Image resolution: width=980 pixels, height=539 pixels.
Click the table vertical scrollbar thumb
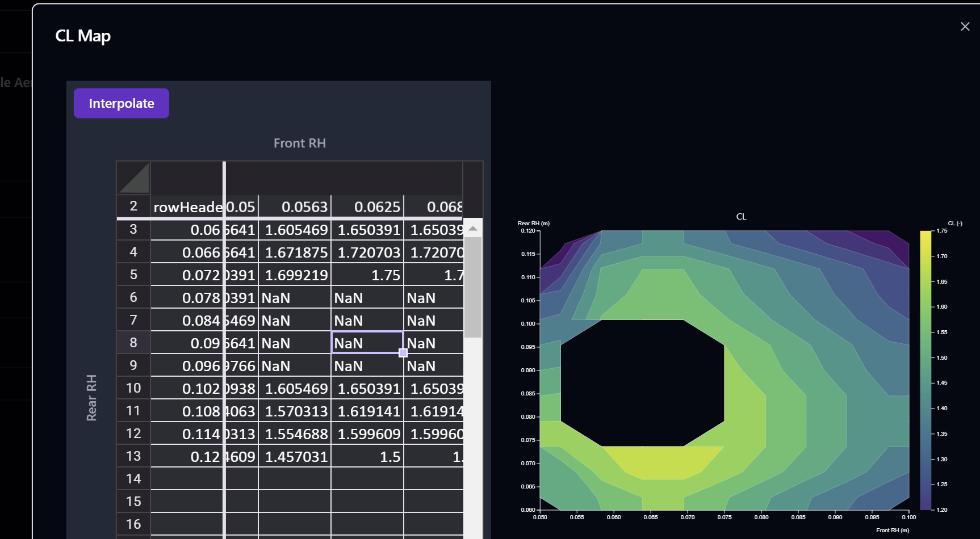point(472,284)
